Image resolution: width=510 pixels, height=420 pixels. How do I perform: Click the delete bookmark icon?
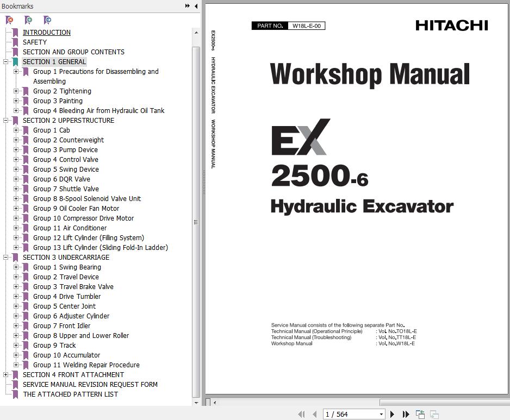(10, 20)
